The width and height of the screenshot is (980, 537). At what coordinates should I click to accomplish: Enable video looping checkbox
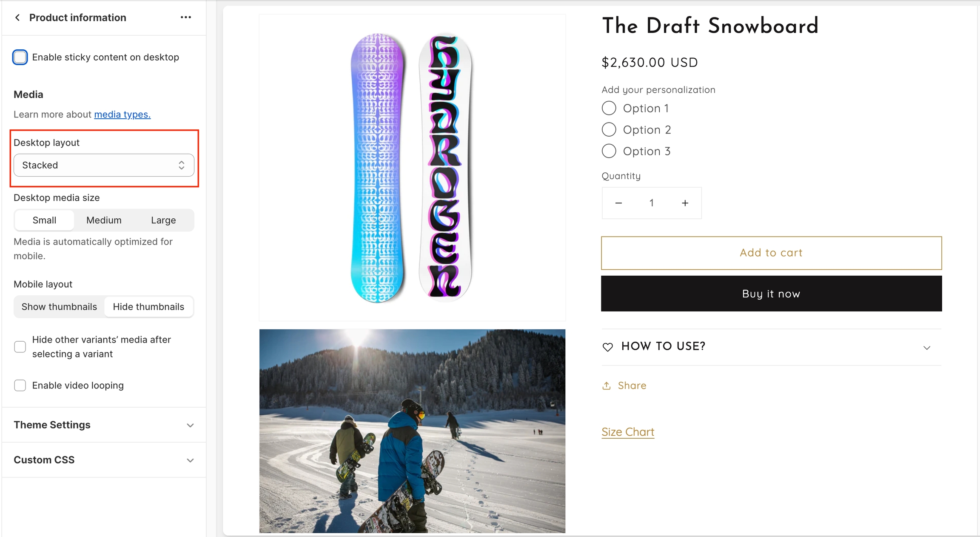20,386
